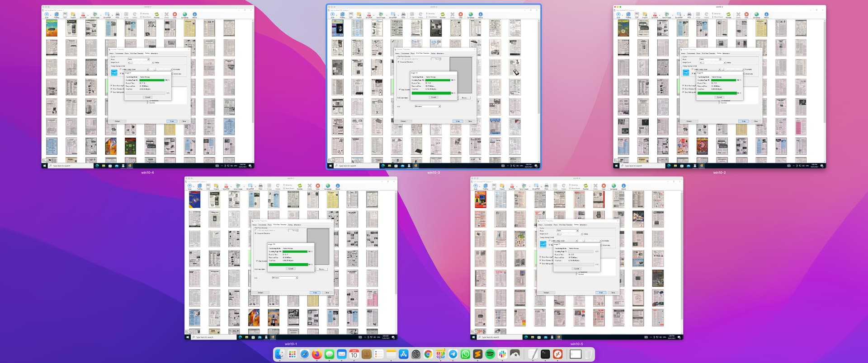Expand Email PDF arrow in win10-4 toolbar
Image resolution: width=868 pixels, height=363 pixels.
pos(112,15)
